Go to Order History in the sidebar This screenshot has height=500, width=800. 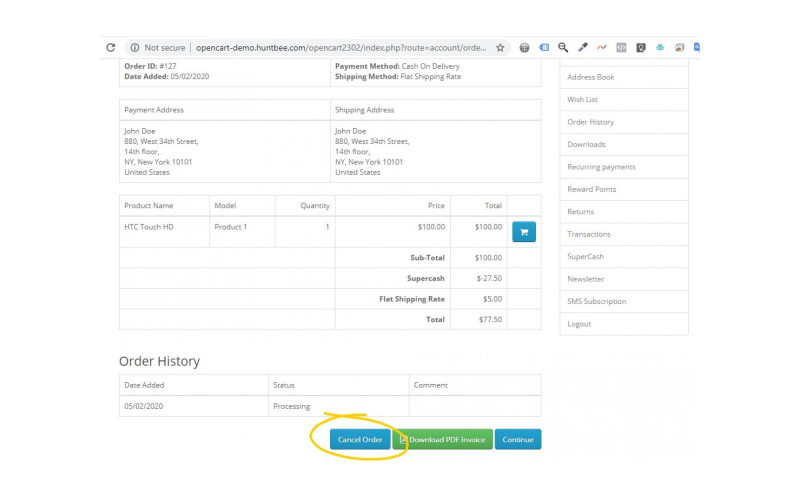click(x=590, y=122)
